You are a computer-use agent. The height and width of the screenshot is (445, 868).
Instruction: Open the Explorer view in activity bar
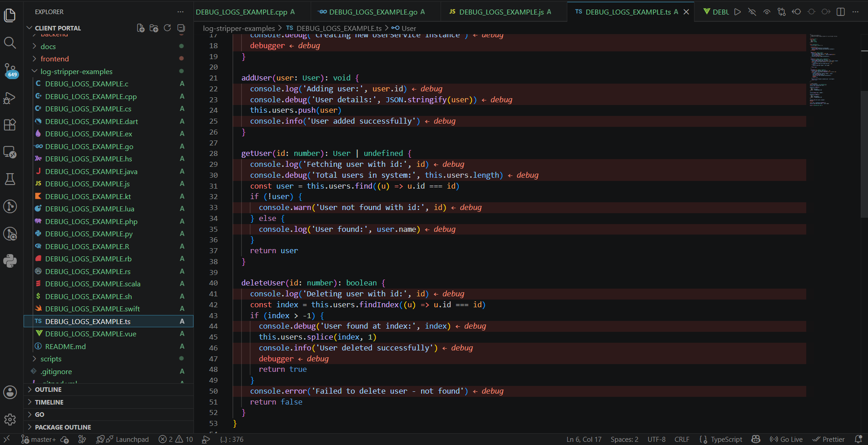(10, 15)
